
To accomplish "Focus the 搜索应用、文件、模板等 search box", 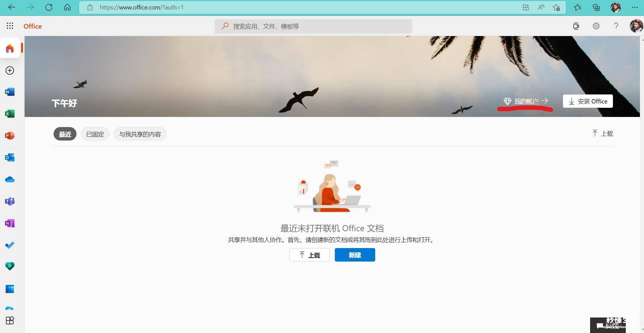I will pos(313,26).
